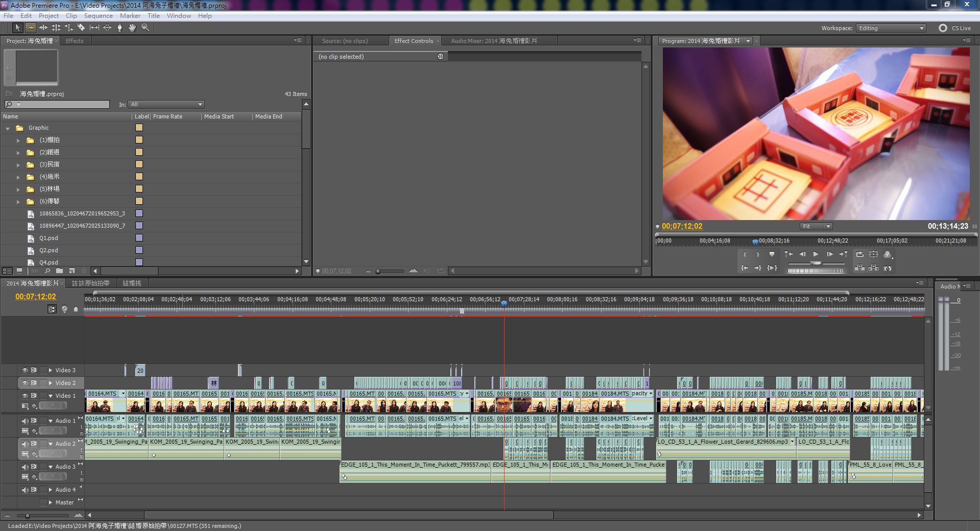Select the Hand tool
Image resolution: width=980 pixels, height=531 pixels.
[x=133, y=28]
